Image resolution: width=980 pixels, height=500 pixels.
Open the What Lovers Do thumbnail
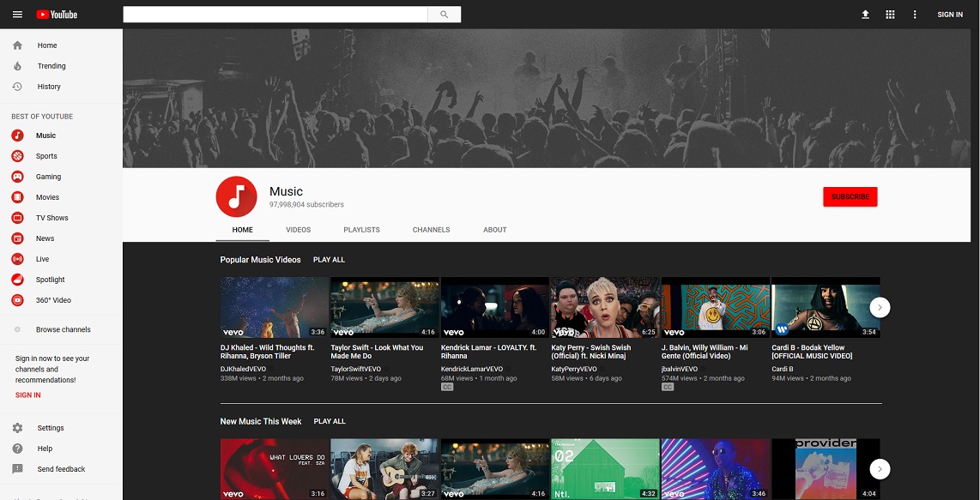pyautogui.click(x=275, y=469)
